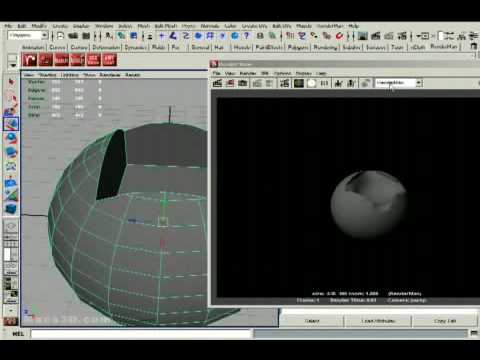Select the arrow Select tool in the toolbox
The height and width of the screenshot is (360, 480).
click(x=11, y=82)
